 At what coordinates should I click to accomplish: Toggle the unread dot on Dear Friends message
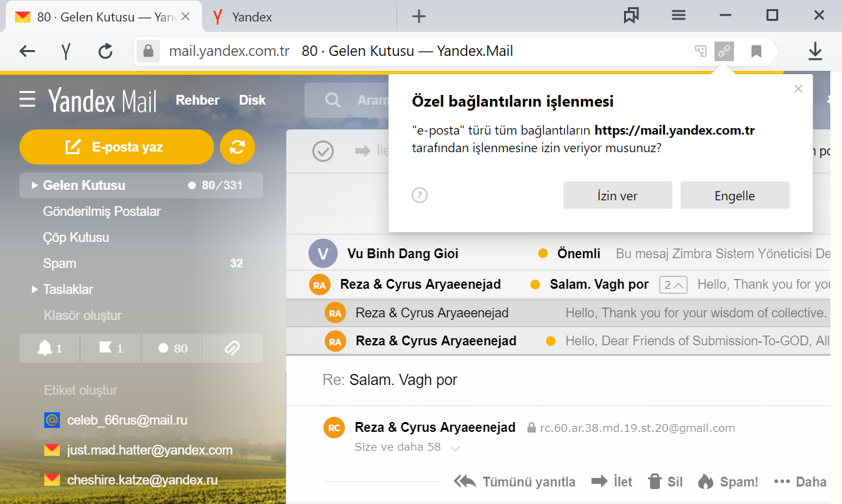tap(551, 341)
